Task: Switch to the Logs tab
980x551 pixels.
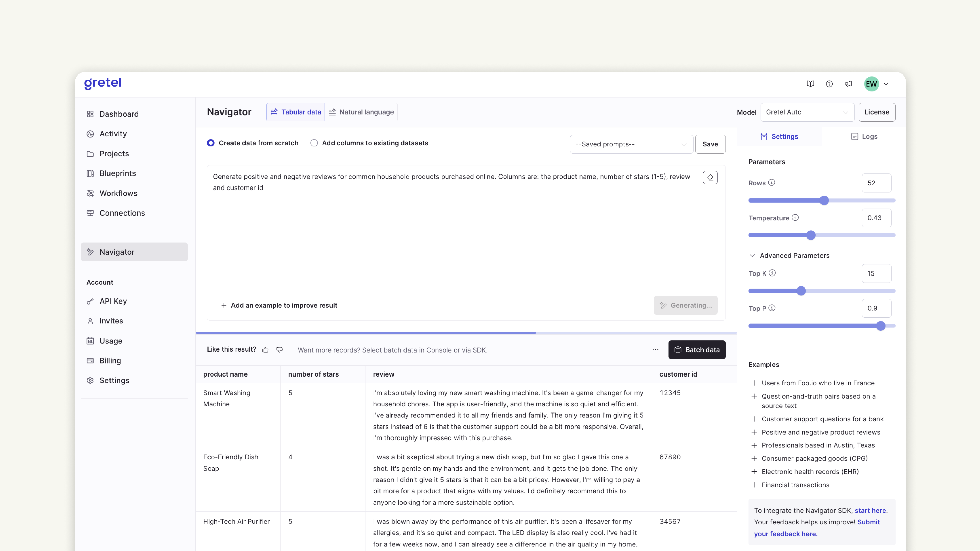Action: [864, 136]
